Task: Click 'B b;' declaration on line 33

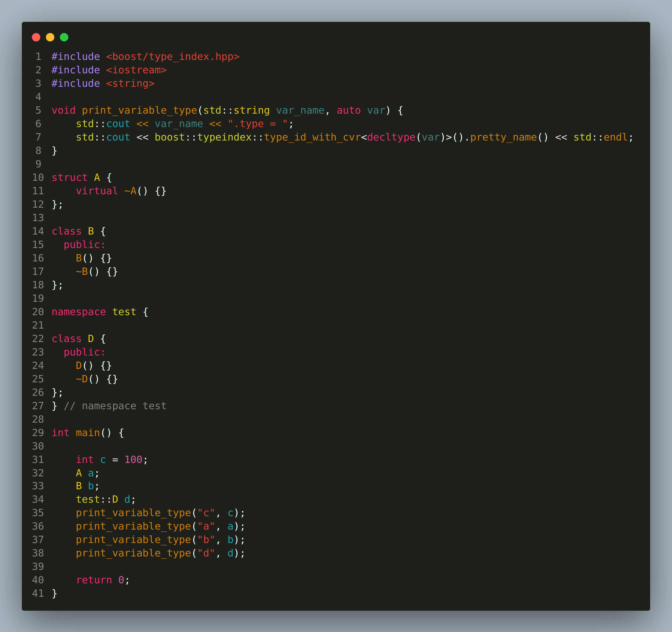Action: point(88,486)
